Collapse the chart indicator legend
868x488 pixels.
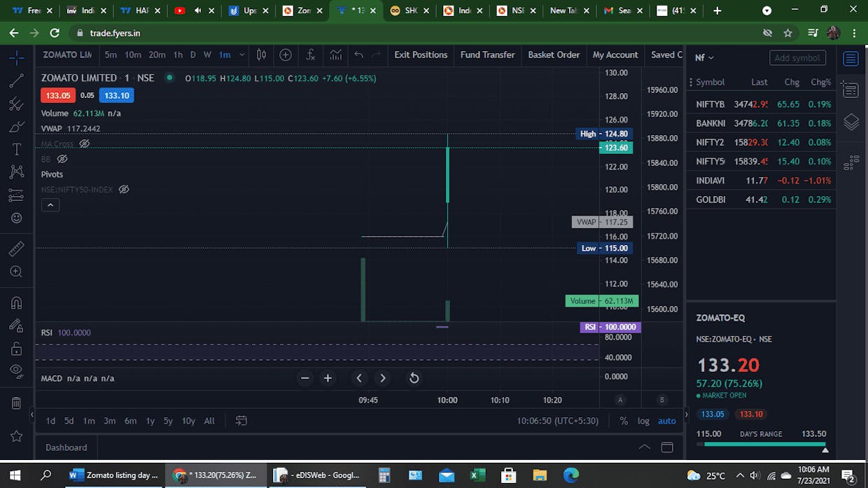tap(50, 205)
